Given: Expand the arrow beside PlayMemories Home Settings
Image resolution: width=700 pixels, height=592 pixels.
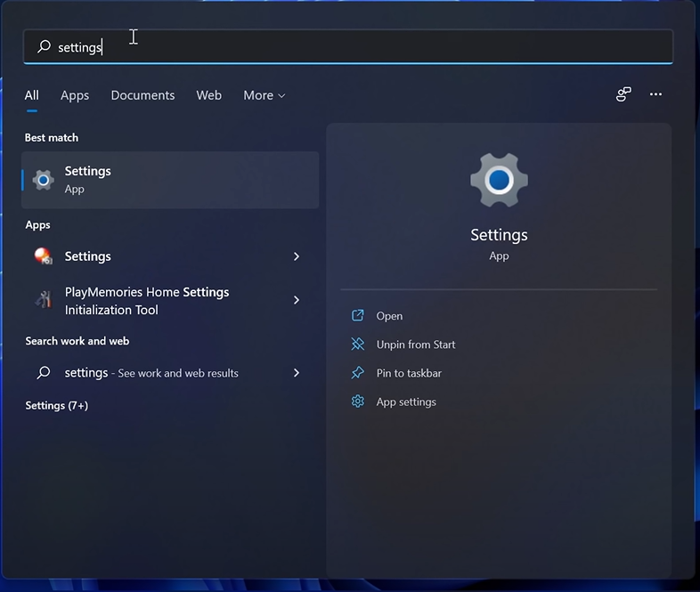Looking at the screenshot, I should click(297, 301).
